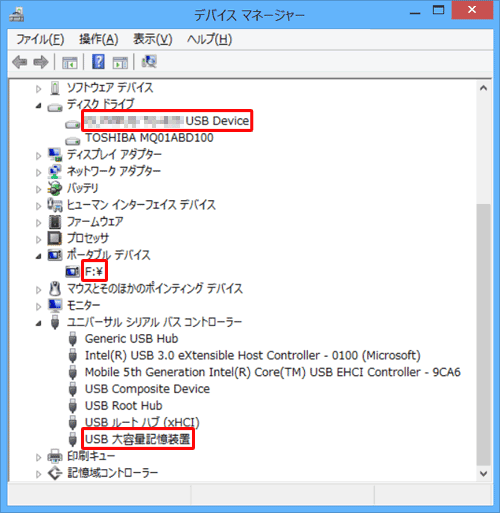Open the ファイル(F) menu

(x=40, y=40)
